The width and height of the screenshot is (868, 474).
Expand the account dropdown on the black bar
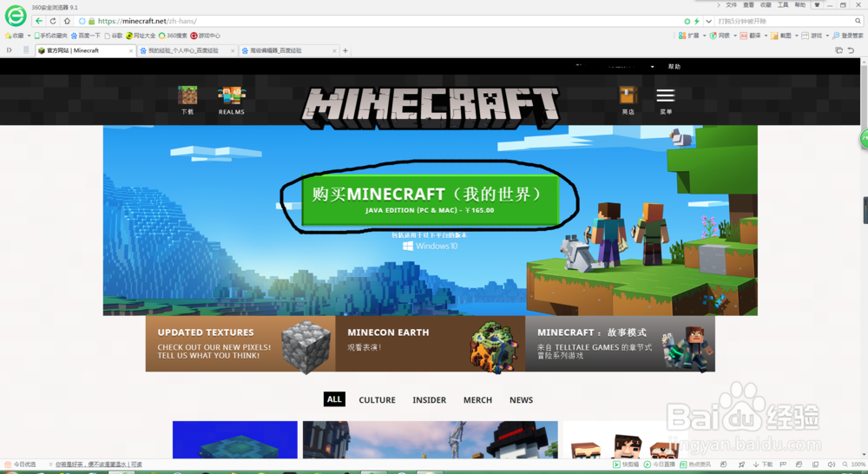pyautogui.click(x=652, y=67)
